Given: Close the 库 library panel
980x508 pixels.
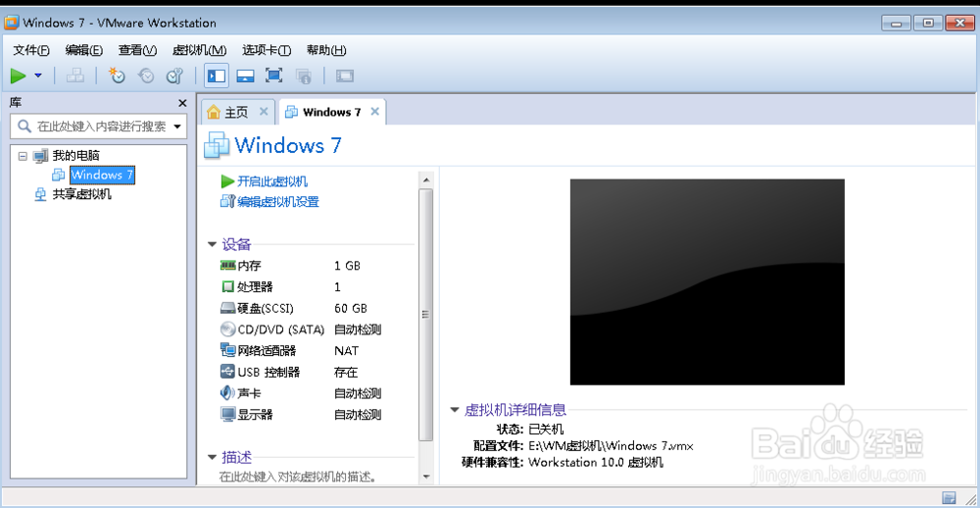Looking at the screenshot, I should coord(182,103).
